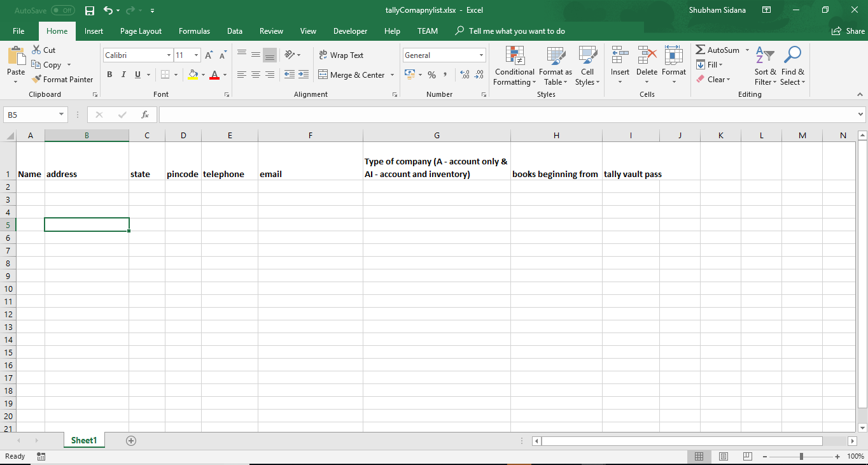Click the zoom slider handle
868x465 pixels.
[801, 456]
